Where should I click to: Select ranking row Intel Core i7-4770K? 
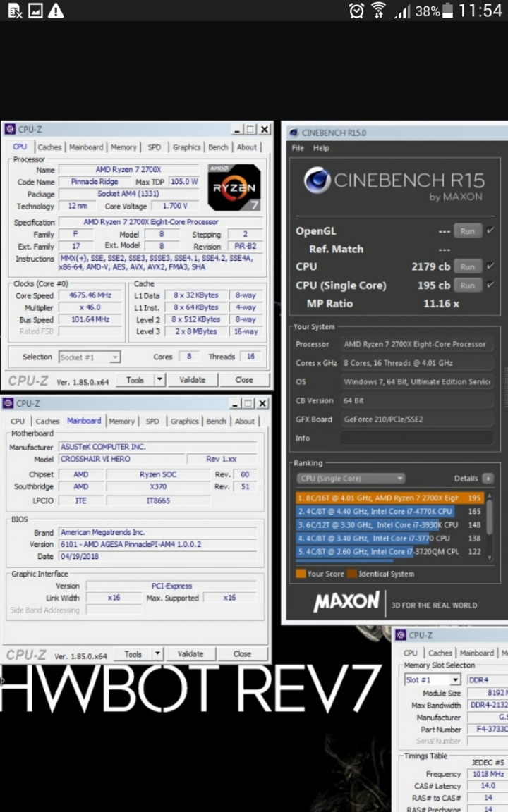pyautogui.click(x=389, y=512)
